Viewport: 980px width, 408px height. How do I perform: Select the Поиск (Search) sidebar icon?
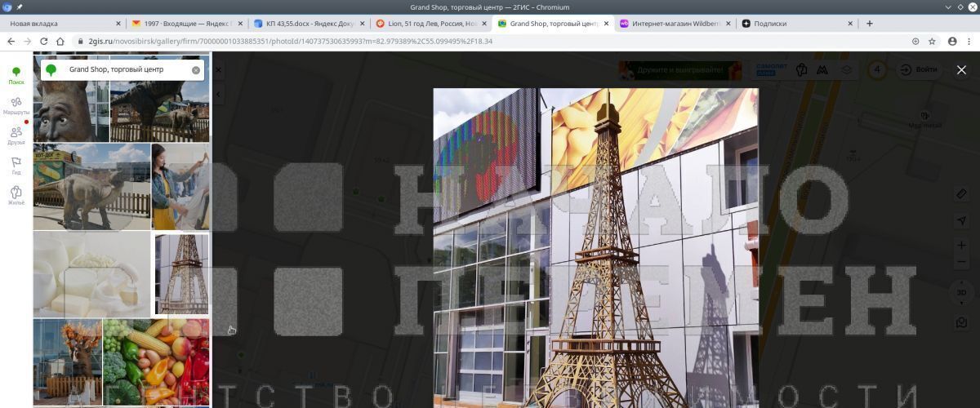click(16, 75)
